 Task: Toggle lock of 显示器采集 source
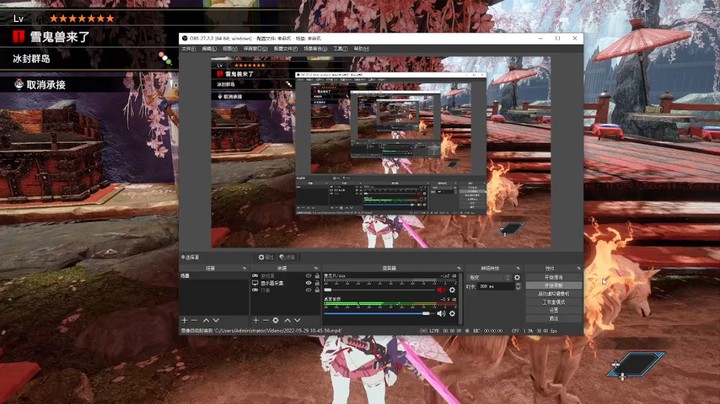(x=317, y=283)
